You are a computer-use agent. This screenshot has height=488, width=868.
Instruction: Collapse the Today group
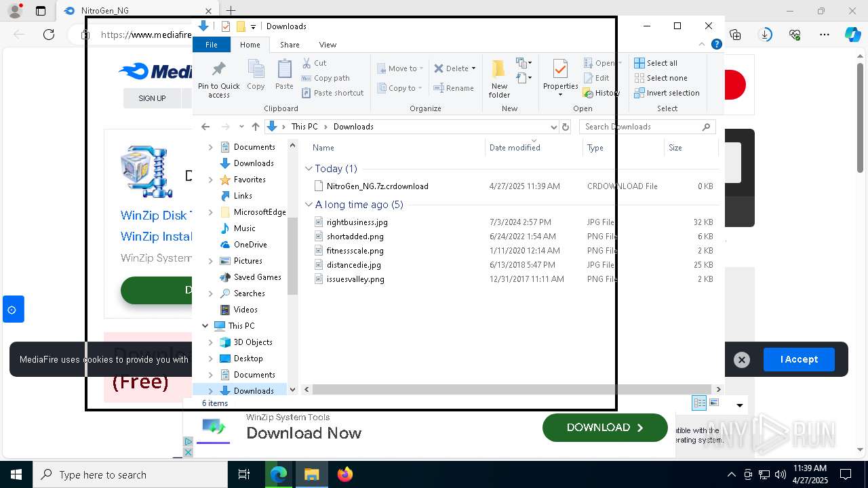tap(309, 169)
